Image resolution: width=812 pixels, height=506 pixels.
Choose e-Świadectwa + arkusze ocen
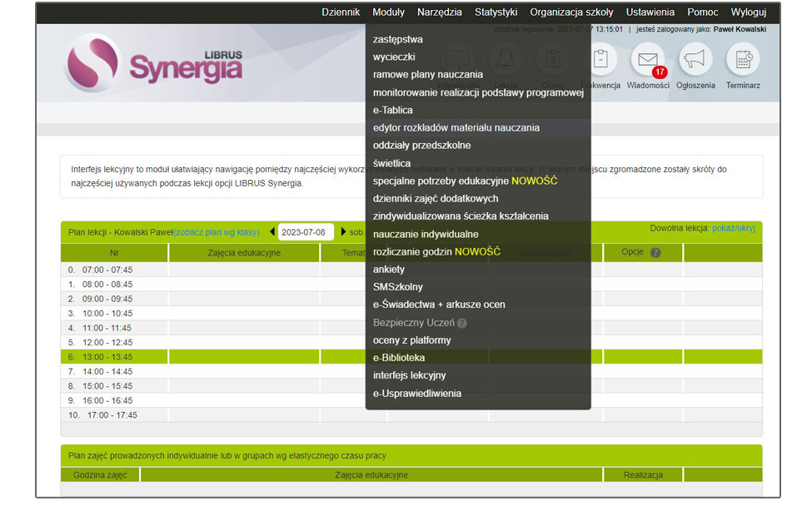point(439,305)
